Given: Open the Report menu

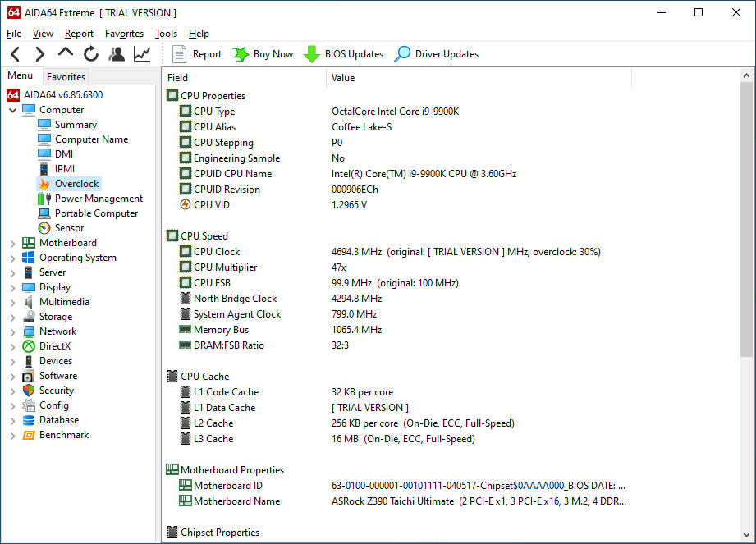Looking at the screenshot, I should pos(79,34).
